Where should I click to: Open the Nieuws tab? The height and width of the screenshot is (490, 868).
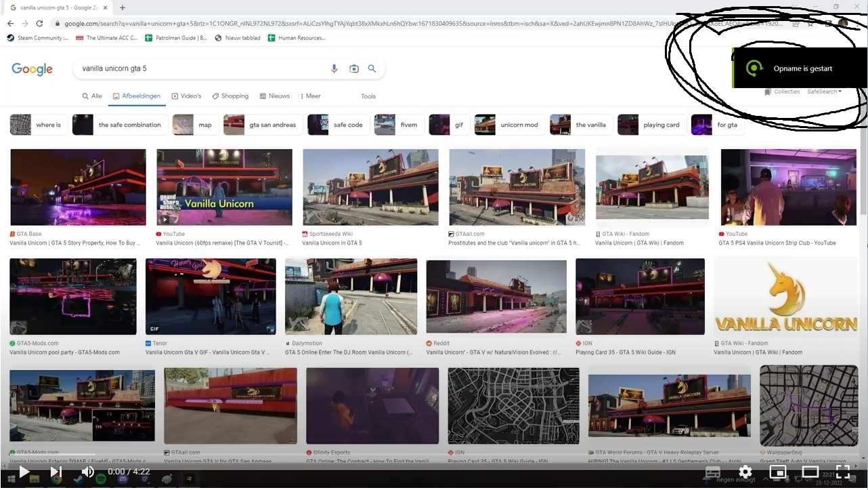[275, 96]
